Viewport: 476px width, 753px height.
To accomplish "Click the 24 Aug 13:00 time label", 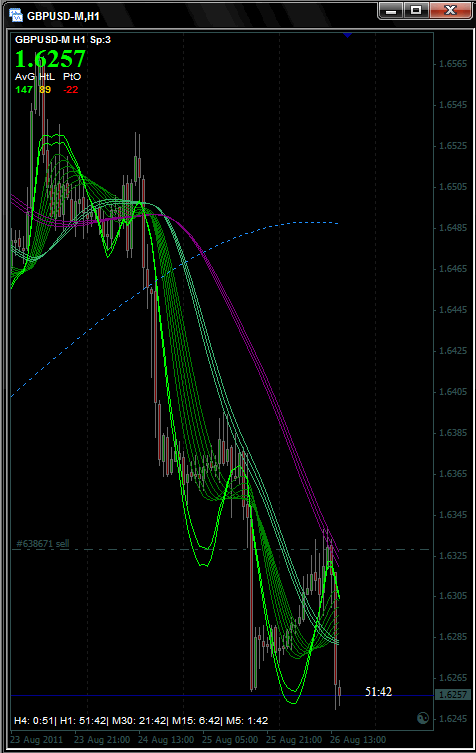I will click(166, 740).
